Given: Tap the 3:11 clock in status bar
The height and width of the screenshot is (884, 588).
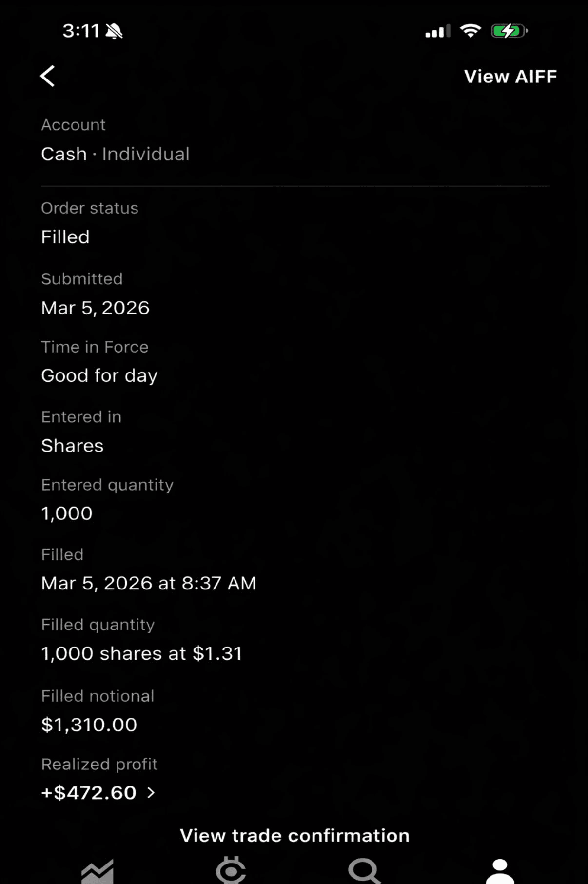Looking at the screenshot, I should (x=81, y=31).
